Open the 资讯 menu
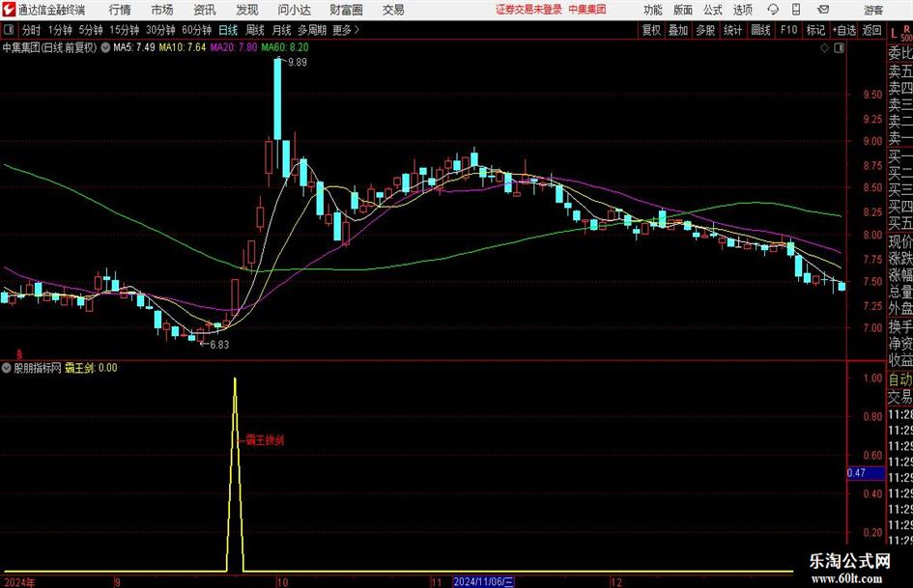913x588 pixels. (x=205, y=10)
